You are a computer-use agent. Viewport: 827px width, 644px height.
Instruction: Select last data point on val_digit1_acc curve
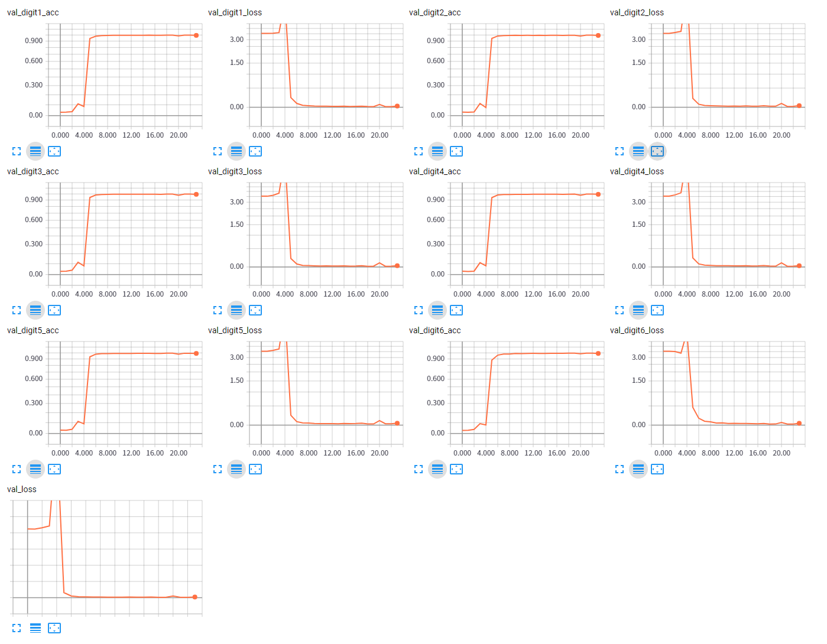tap(196, 35)
